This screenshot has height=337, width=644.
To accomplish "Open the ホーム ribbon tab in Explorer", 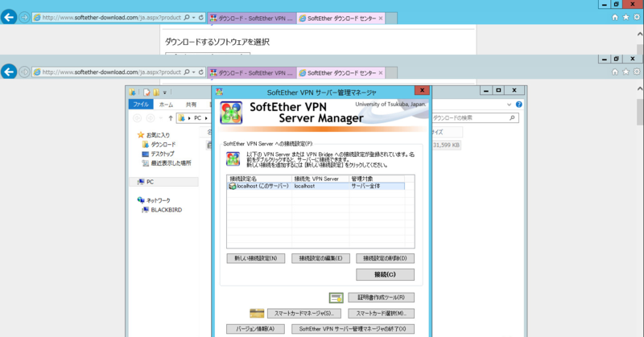I will tap(166, 105).
